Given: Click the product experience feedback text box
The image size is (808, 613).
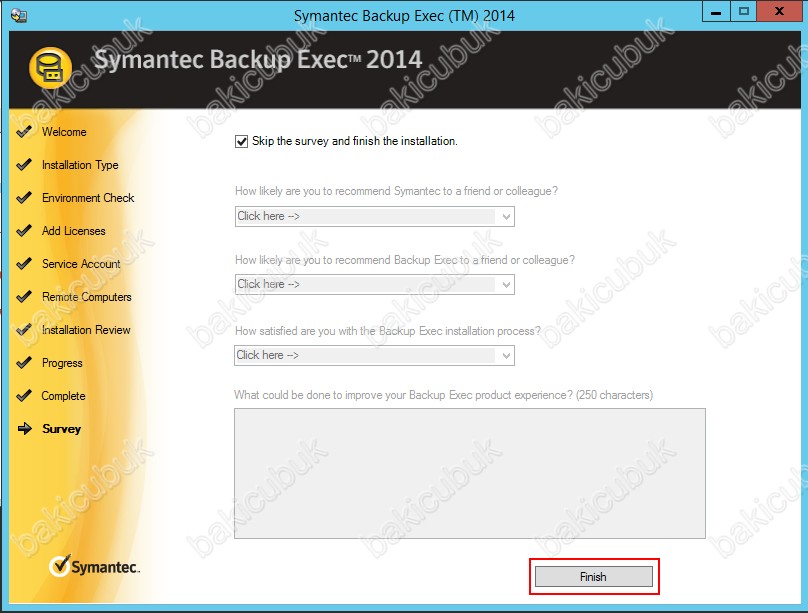Looking at the screenshot, I should tap(470, 473).
